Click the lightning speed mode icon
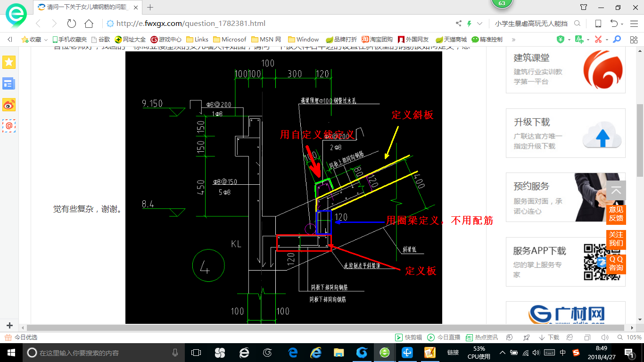The width and height of the screenshot is (644, 362). click(x=469, y=24)
